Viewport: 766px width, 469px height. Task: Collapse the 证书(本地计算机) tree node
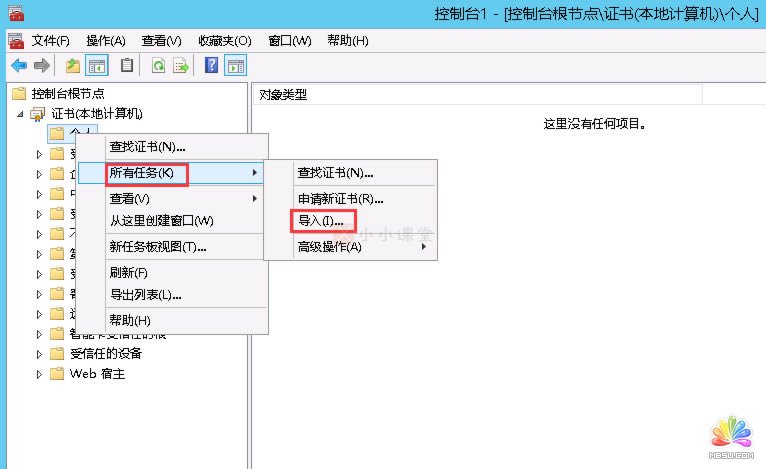pyautogui.click(x=22, y=114)
